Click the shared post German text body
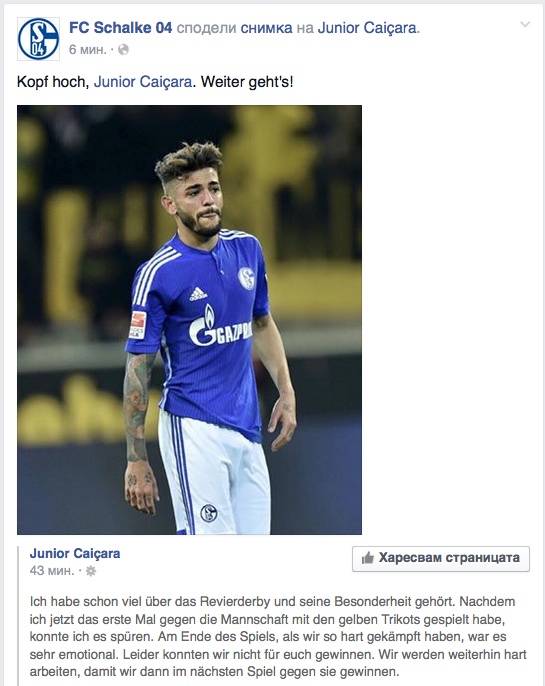 point(278,636)
